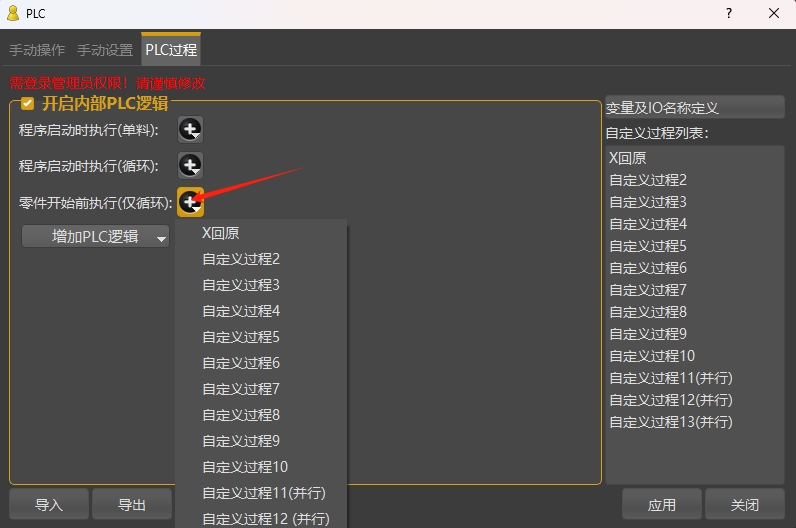Select 自定义过程3 in the right list
This screenshot has width=796, height=528.
tap(694, 202)
